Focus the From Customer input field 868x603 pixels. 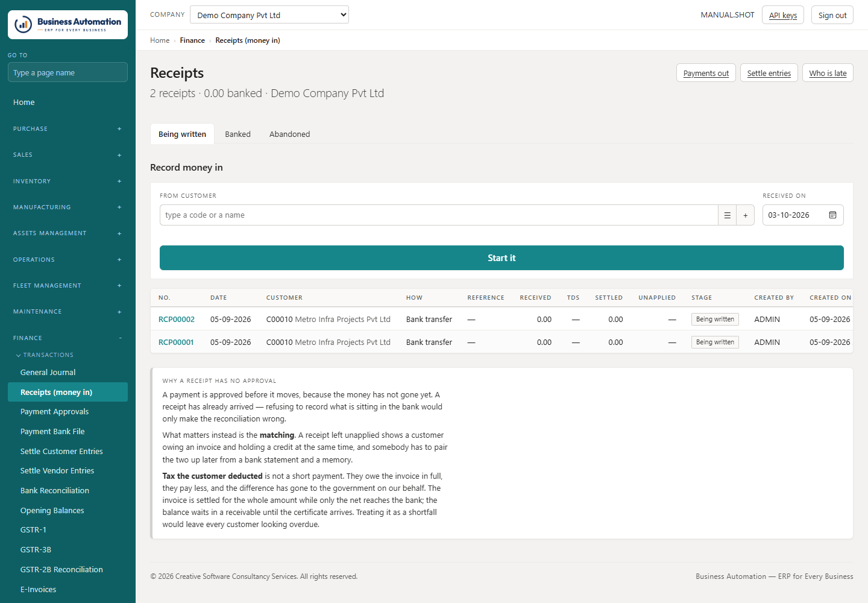(439, 215)
